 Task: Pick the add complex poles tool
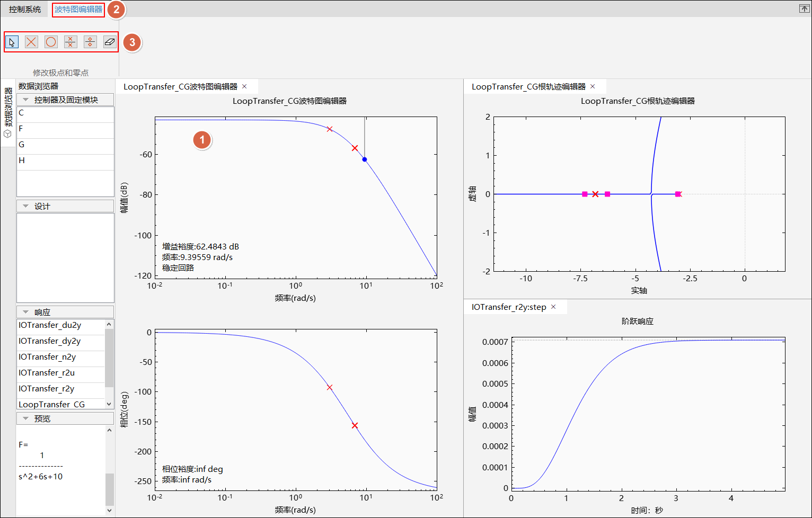(70, 42)
